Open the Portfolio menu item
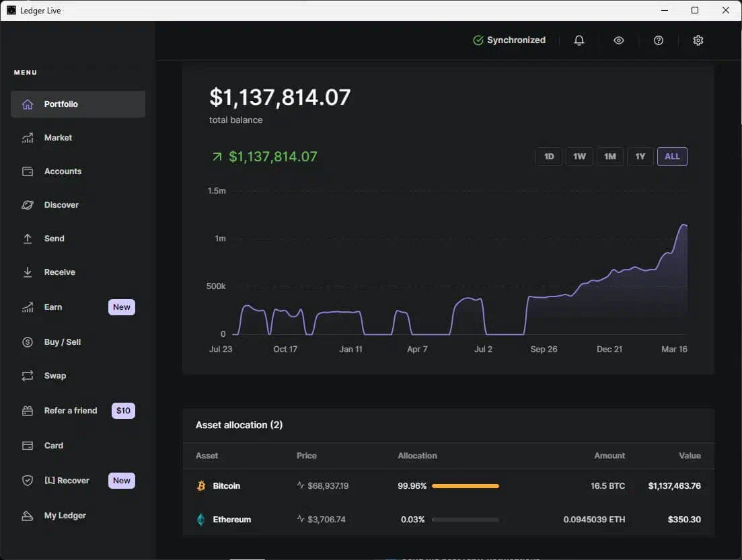Viewport: 742px width, 560px height. tap(78, 104)
